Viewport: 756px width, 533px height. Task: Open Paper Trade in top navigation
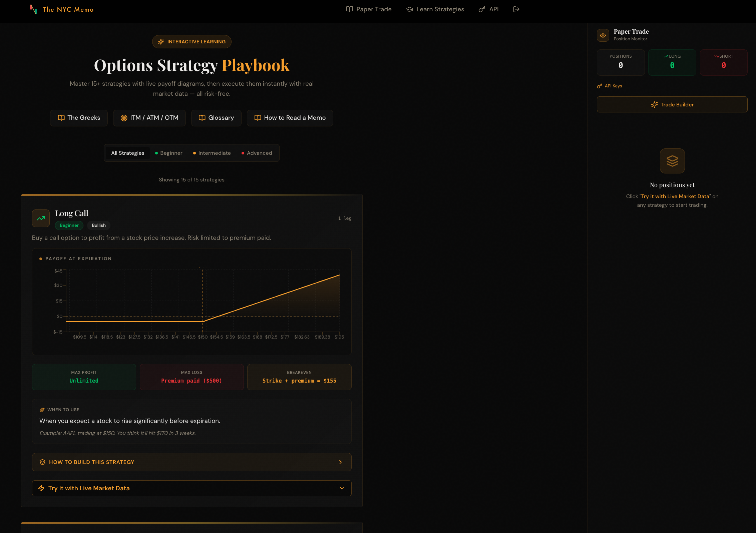point(369,9)
